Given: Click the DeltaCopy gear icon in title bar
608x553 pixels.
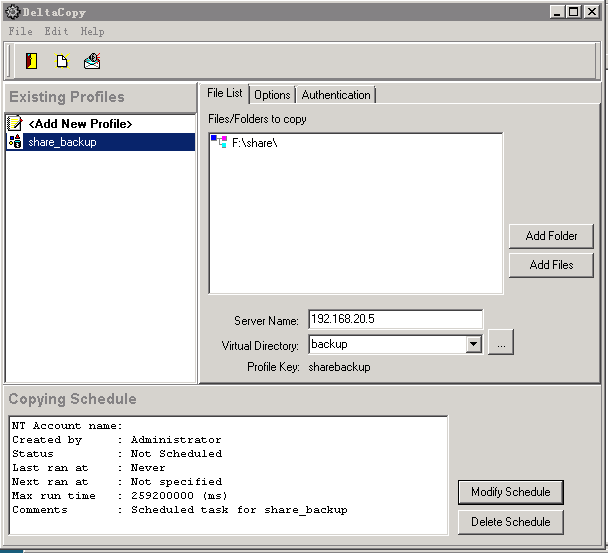Looking at the screenshot, I should point(12,12).
